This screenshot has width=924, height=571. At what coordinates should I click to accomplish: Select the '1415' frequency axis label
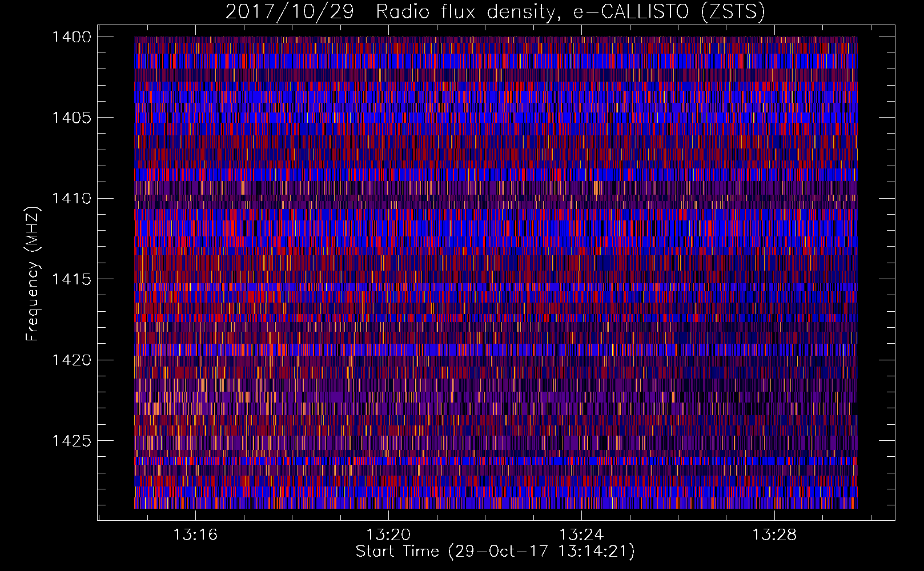71,279
